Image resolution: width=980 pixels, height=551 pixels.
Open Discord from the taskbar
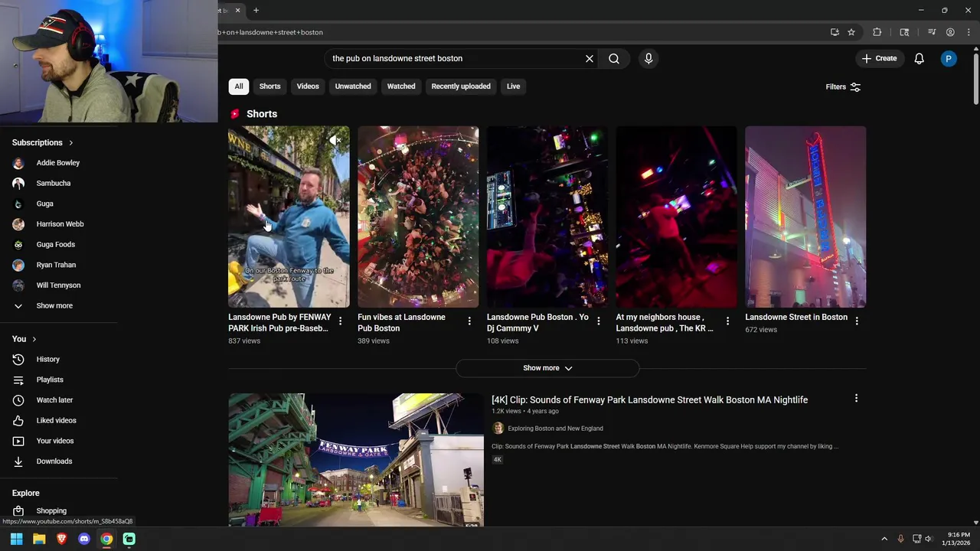84,539
